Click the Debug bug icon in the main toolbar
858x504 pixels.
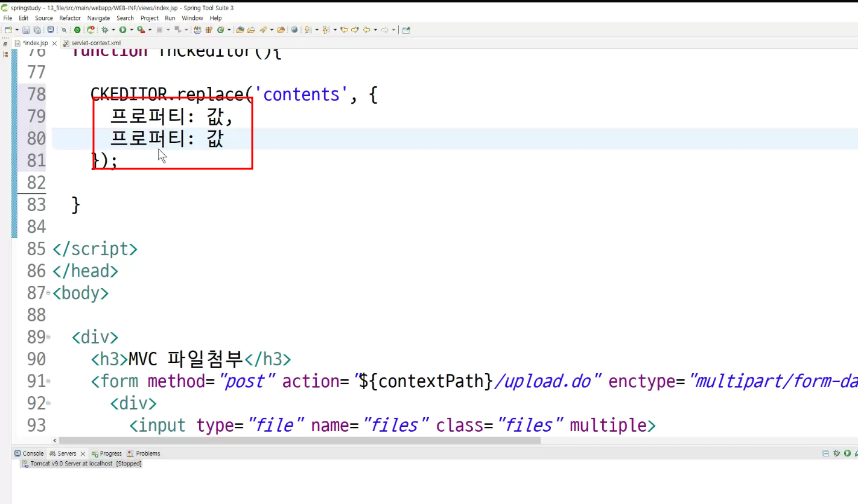[x=105, y=30]
